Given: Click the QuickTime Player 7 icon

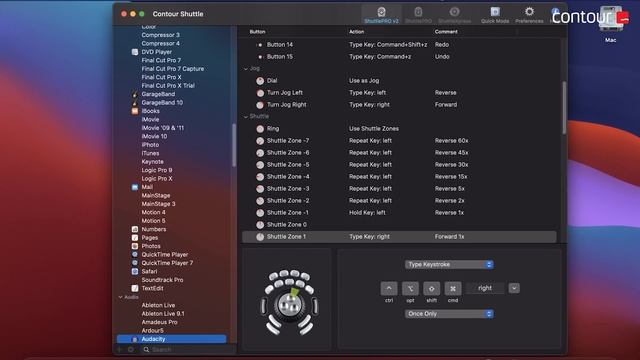Looking at the screenshot, I should pos(135,263).
